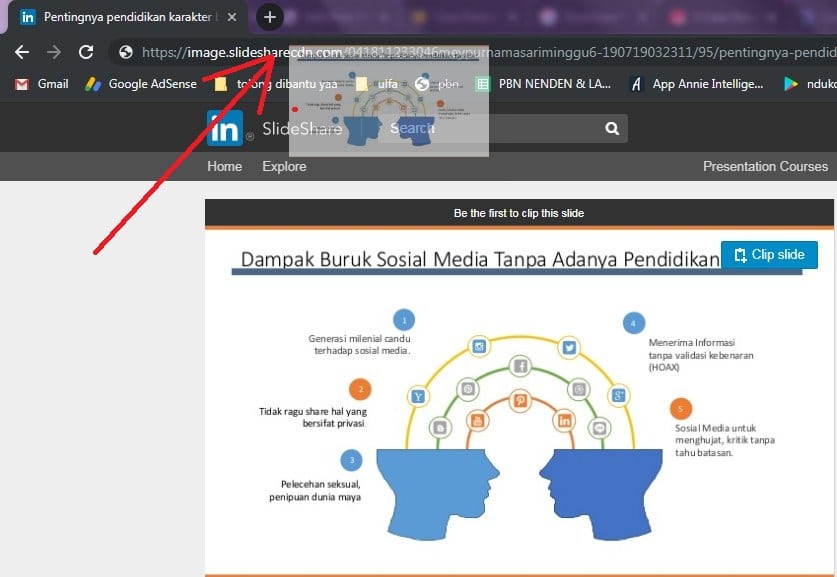837x577 pixels.
Task: Click the orange LinkedIn icon in the slide
Action: [564, 421]
